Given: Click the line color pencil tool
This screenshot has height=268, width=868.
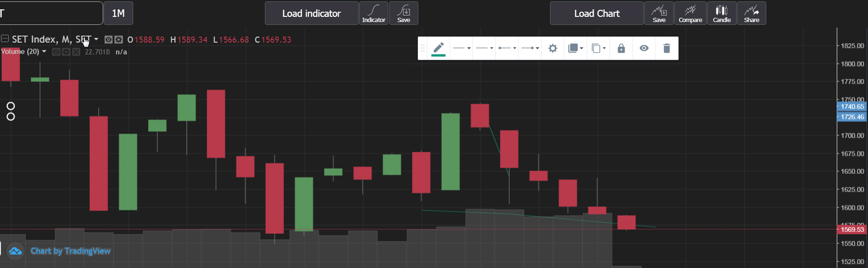Looking at the screenshot, I should click(438, 48).
